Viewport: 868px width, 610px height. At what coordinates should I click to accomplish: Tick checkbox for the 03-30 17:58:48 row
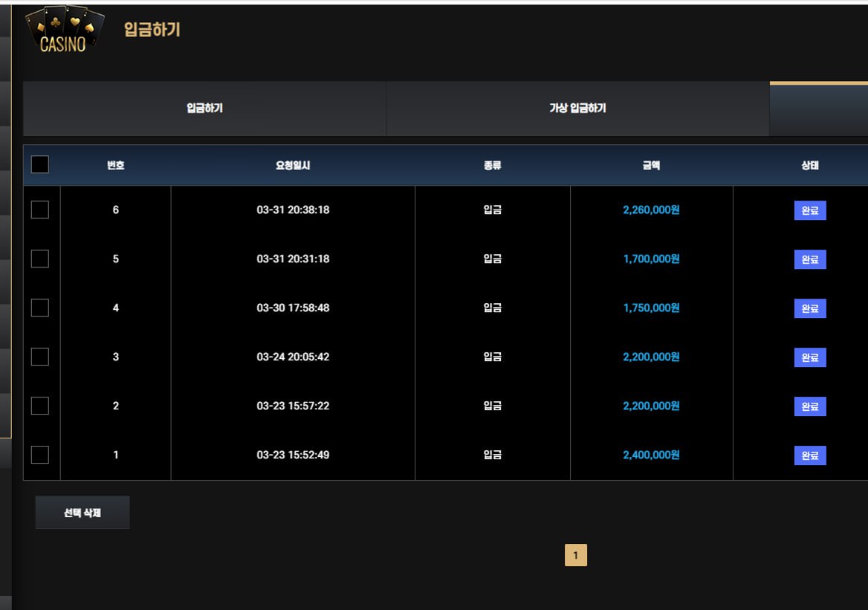point(40,308)
